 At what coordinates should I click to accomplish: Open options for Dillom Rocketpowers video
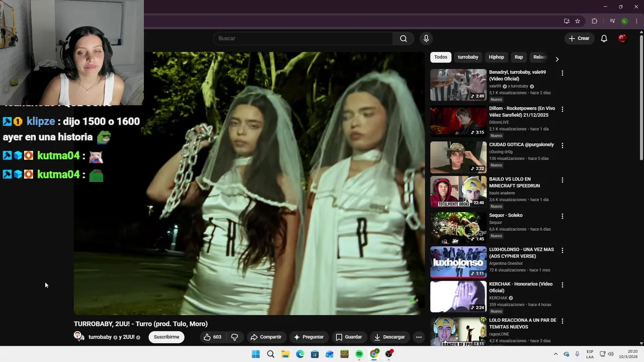coord(562,109)
